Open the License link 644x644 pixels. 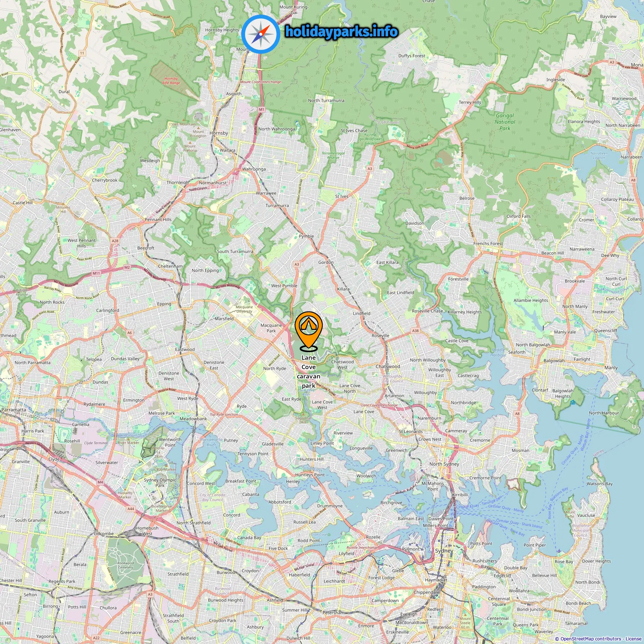click(x=633, y=639)
